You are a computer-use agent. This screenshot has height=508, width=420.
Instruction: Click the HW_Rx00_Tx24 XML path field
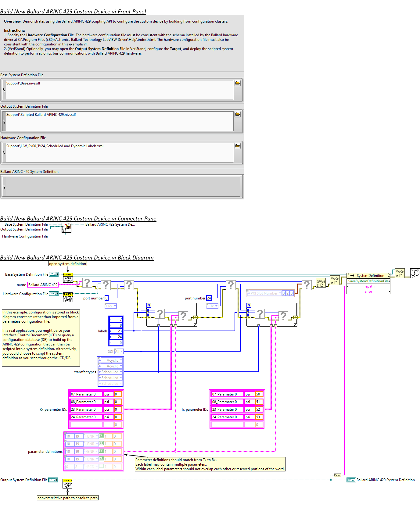coord(119,152)
